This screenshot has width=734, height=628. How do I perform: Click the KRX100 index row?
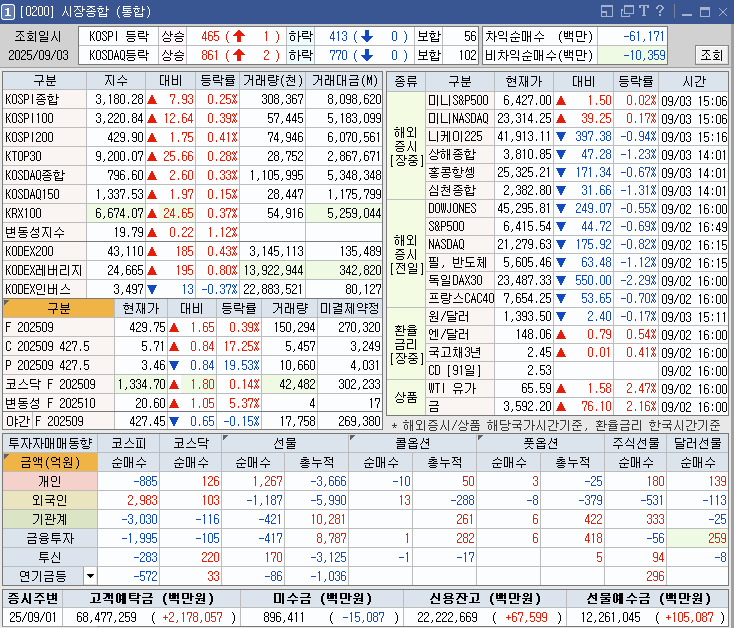pos(192,213)
